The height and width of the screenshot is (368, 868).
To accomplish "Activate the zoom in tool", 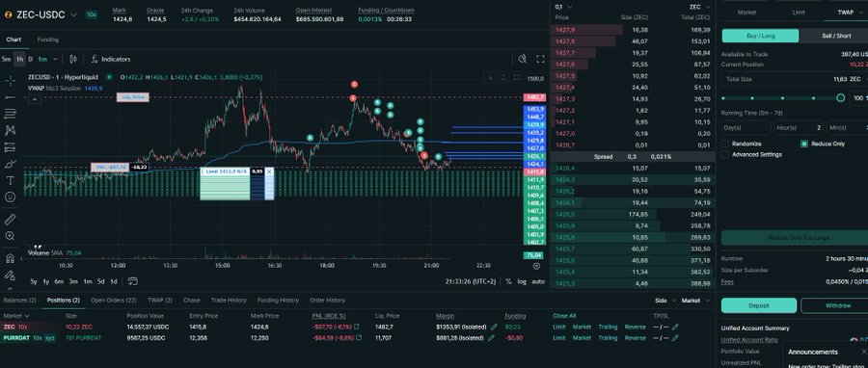I will pos(10,236).
